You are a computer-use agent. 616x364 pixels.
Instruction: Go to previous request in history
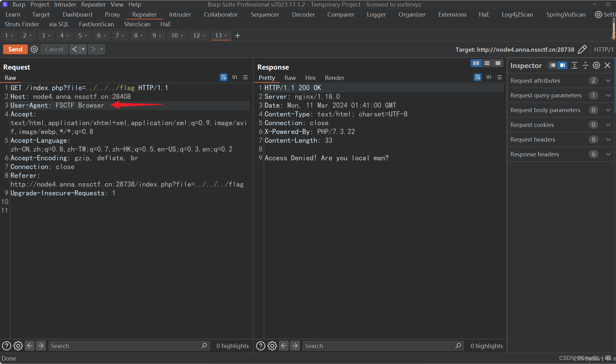[x=75, y=49]
